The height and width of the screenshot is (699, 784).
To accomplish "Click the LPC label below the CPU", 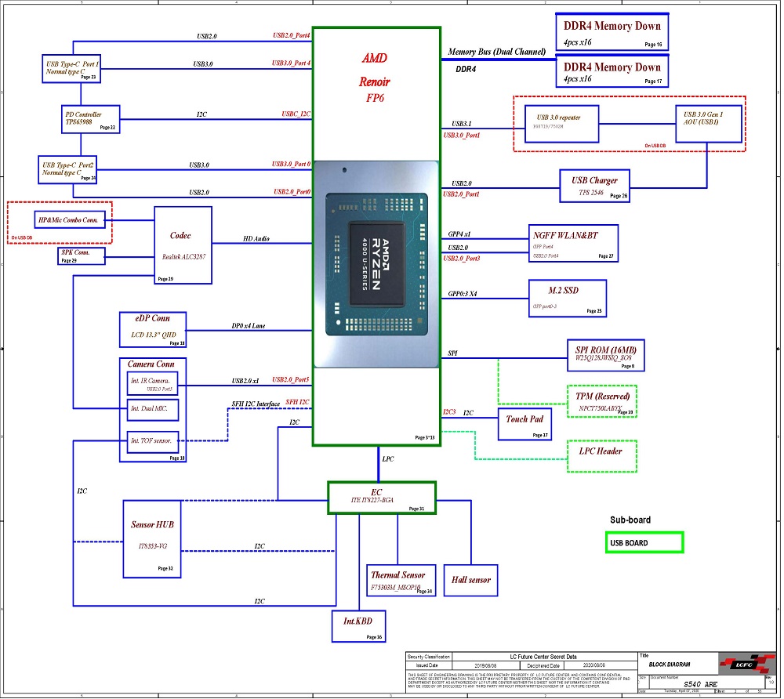I will tap(389, 460).
